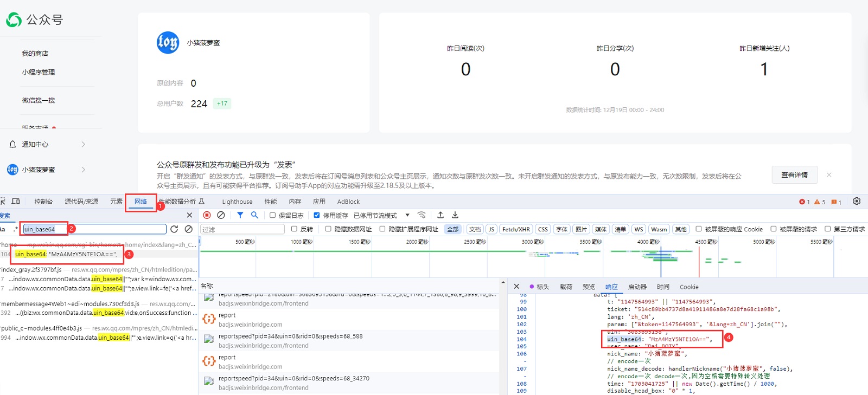868x395 pixels.
Task: Export HAR file with the download arrow icon
Action: click(455, 215)
